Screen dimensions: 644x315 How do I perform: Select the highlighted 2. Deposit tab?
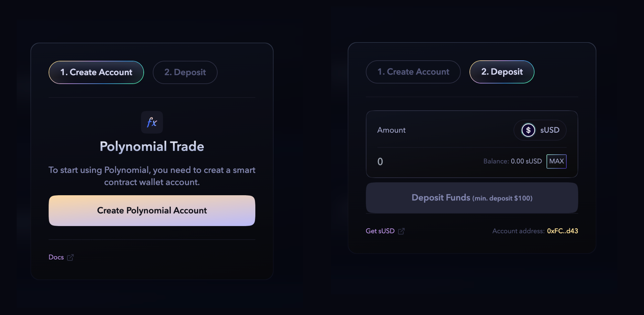click(502, 72)
